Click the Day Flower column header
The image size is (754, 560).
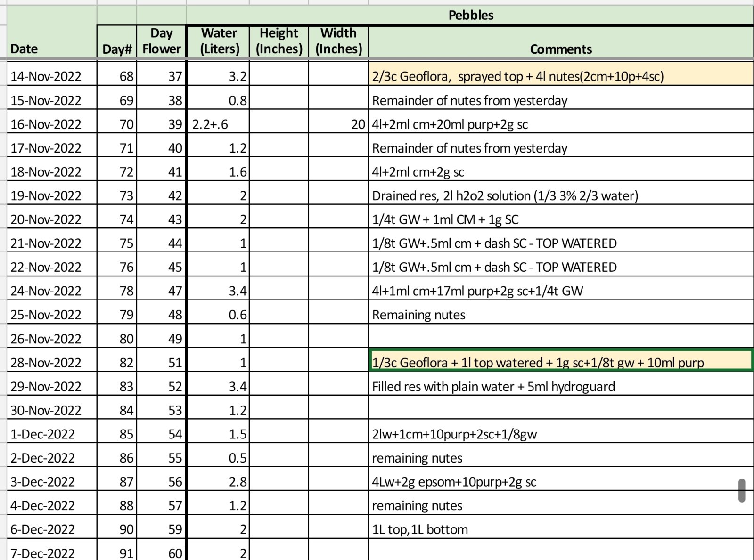[x=162, y=41]
